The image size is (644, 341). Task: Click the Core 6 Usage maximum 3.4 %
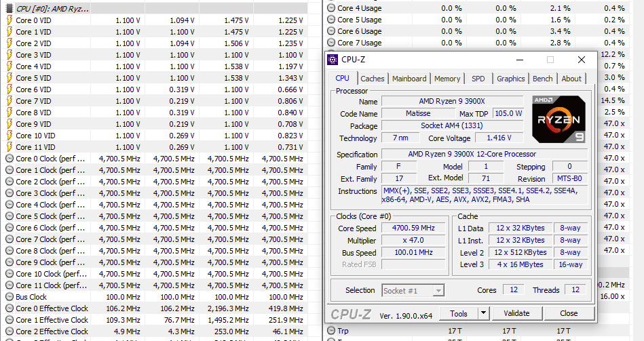pos(561,31)
